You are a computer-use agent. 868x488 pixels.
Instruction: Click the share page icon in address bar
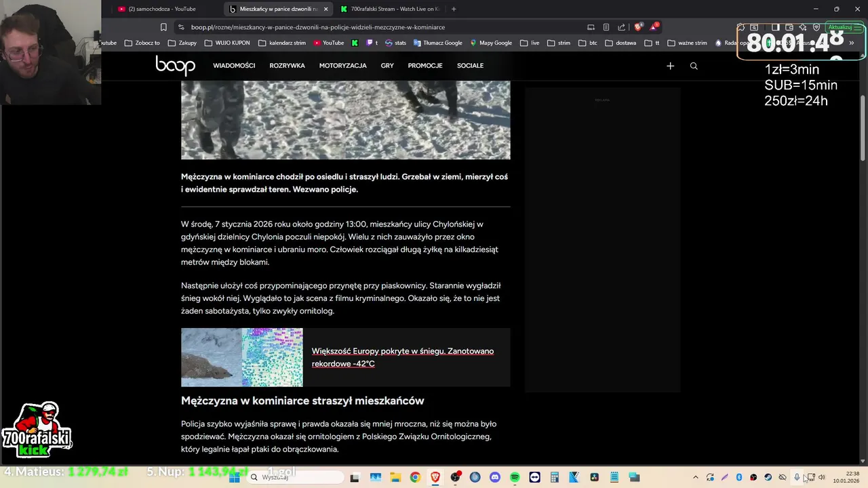pos(621,27)
